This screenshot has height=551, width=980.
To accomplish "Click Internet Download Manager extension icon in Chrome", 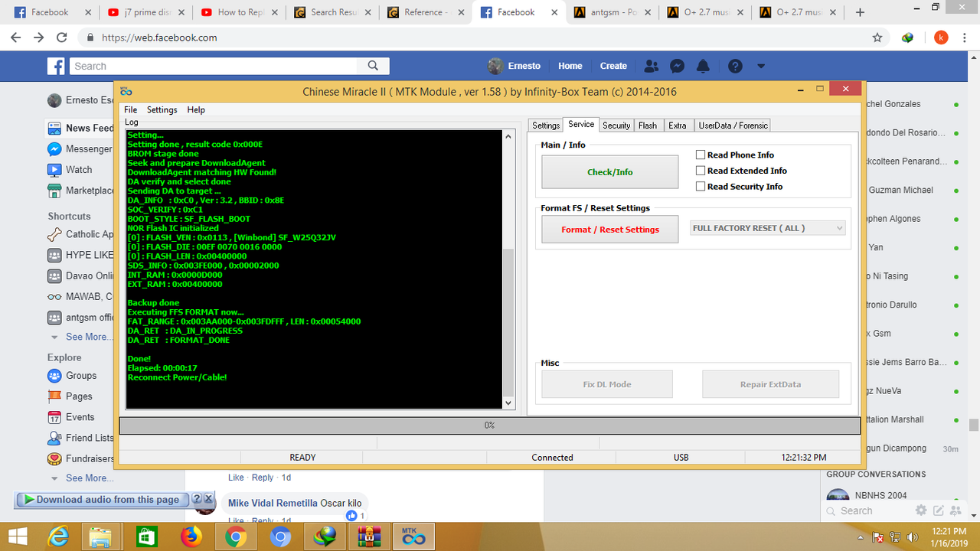I will 908,37.
